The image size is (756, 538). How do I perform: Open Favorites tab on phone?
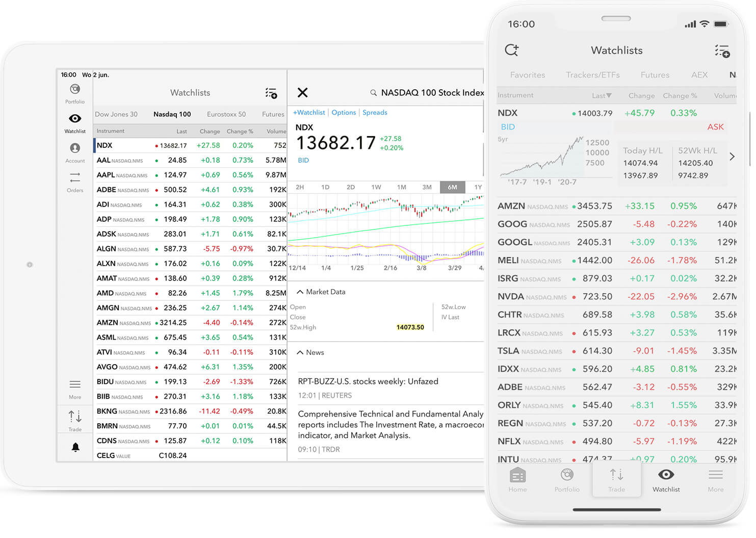[528, 75]
